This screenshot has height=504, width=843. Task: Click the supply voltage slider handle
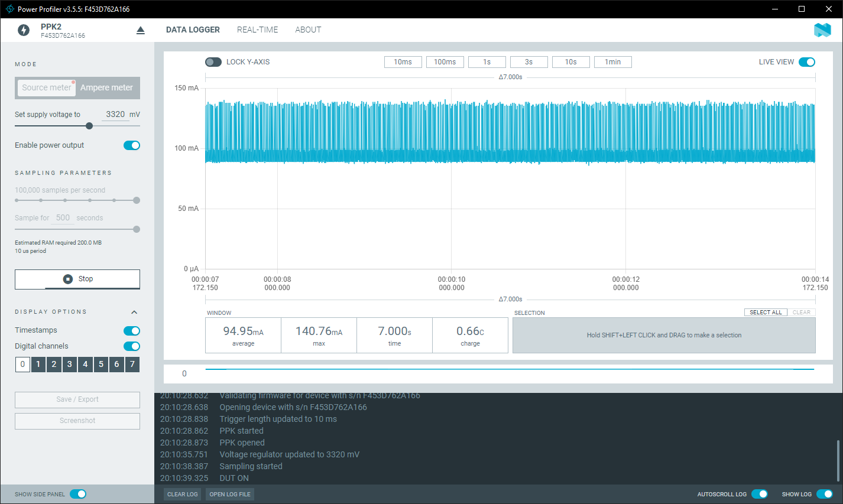click(x=89, y=126)
